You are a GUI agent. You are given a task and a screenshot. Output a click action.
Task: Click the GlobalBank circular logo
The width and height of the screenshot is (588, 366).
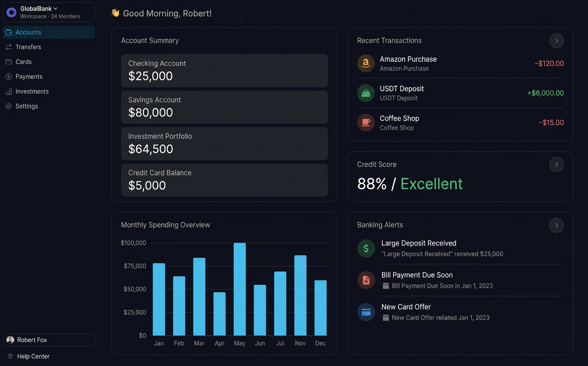click(12, 13)
